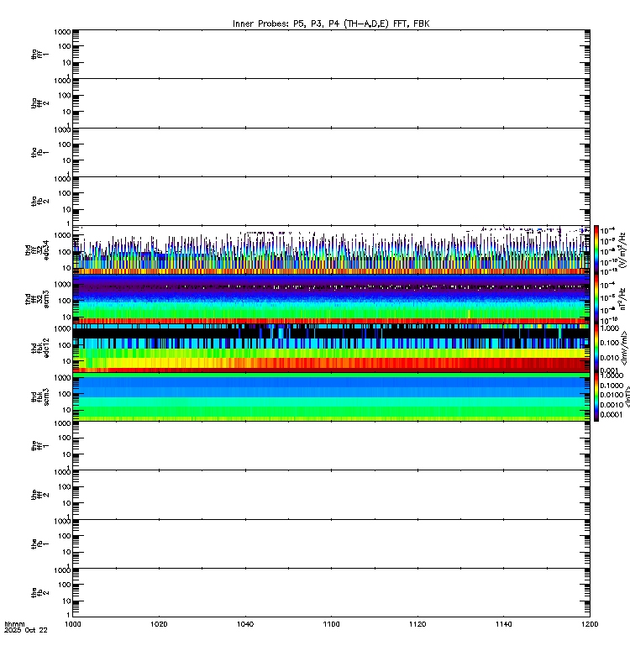This screenshot has width=630, height=672.
Task: Click the '<|mV/m|>' units label
Action: point(625,348)
